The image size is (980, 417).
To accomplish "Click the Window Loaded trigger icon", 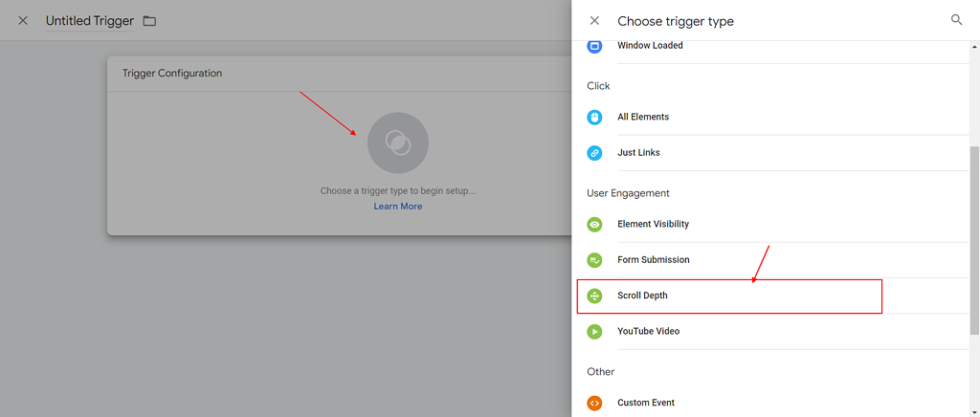I will click(594, 46).
